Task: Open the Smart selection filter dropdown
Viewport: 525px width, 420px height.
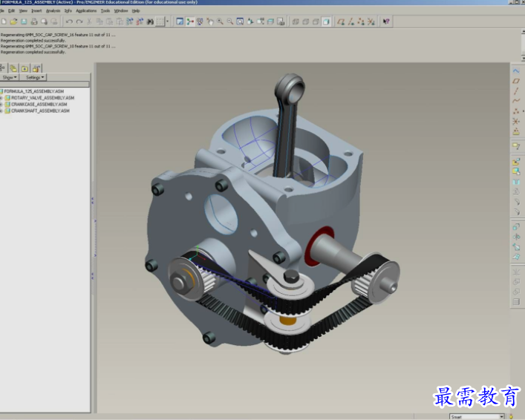Action: pyautogui.click(x=502, y=416)
